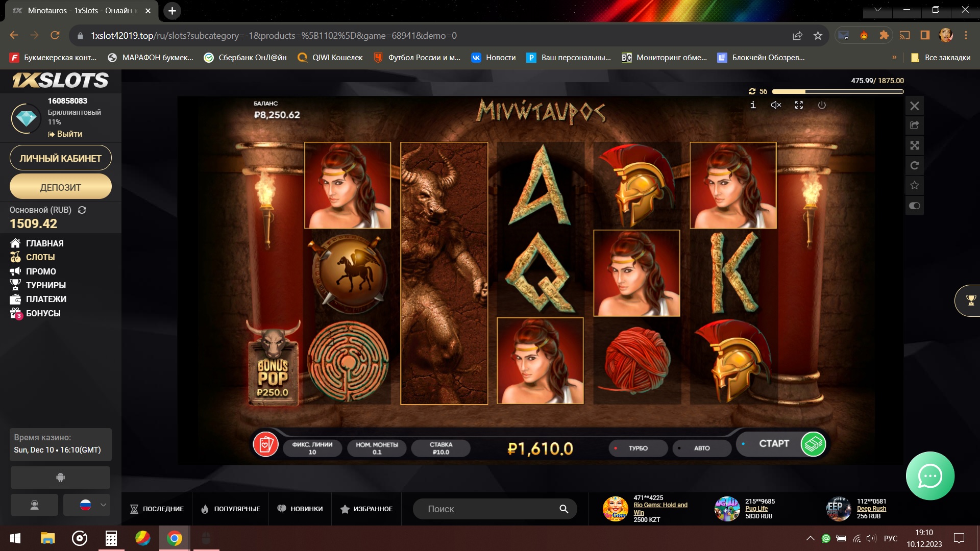
Task: Expand the language flag dropdown
Action: (x=87, y=505)
